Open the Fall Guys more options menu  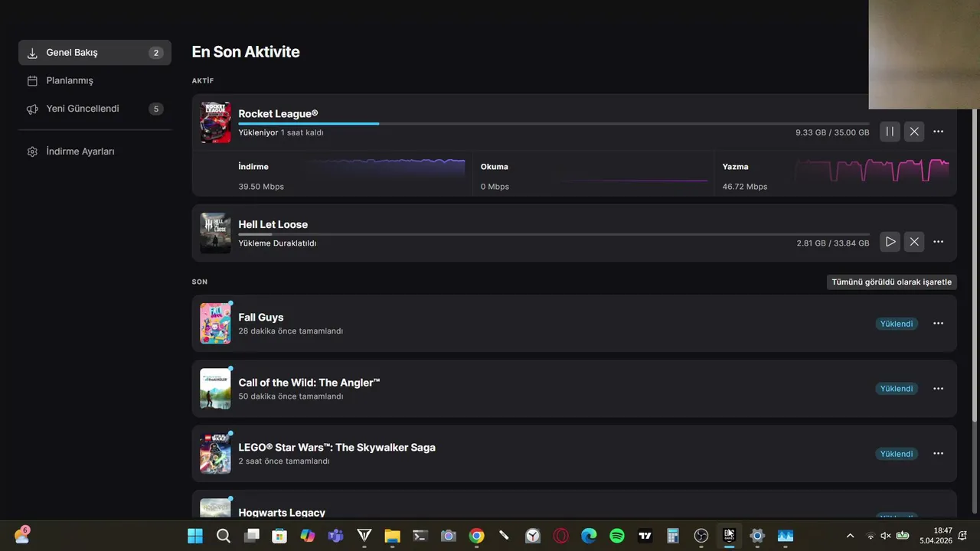click(938, 324)
